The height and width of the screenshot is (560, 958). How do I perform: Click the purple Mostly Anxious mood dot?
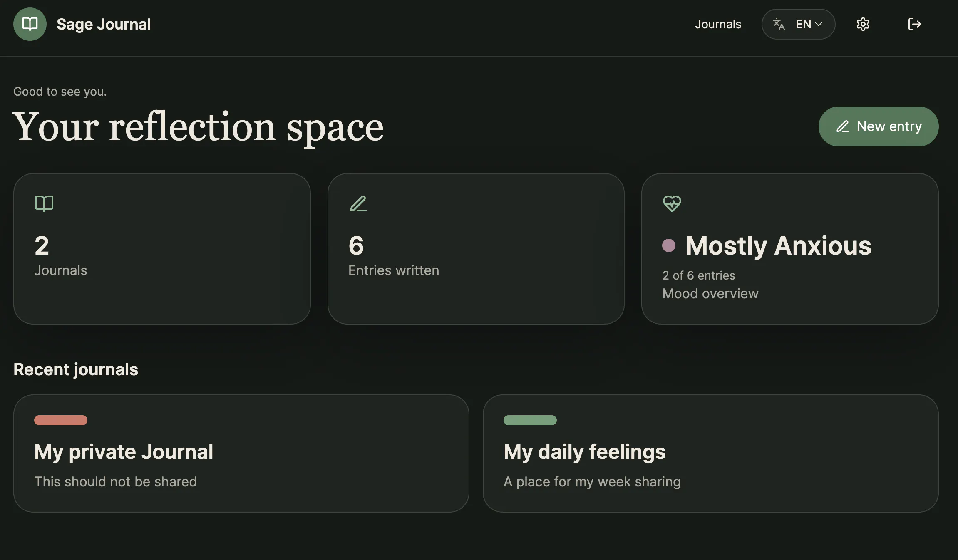click(x=669, y=245)
